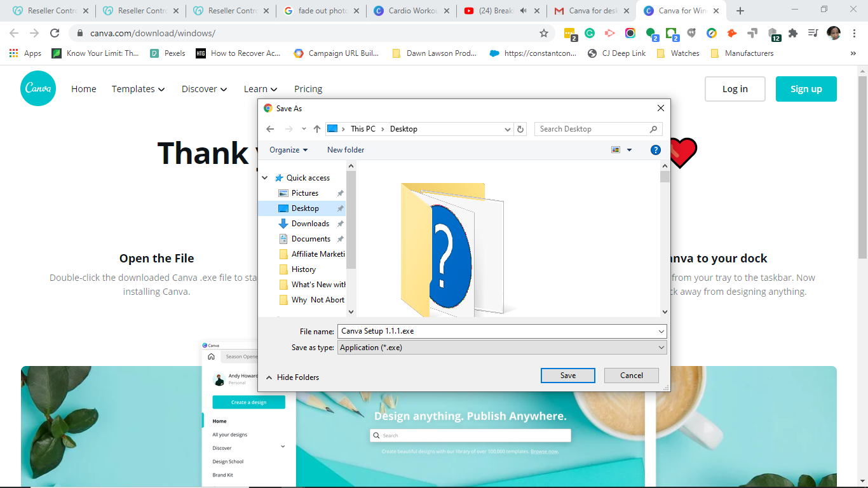Click New folder in the dialog toolbar
868x488 pixels.
click(346, 150)
